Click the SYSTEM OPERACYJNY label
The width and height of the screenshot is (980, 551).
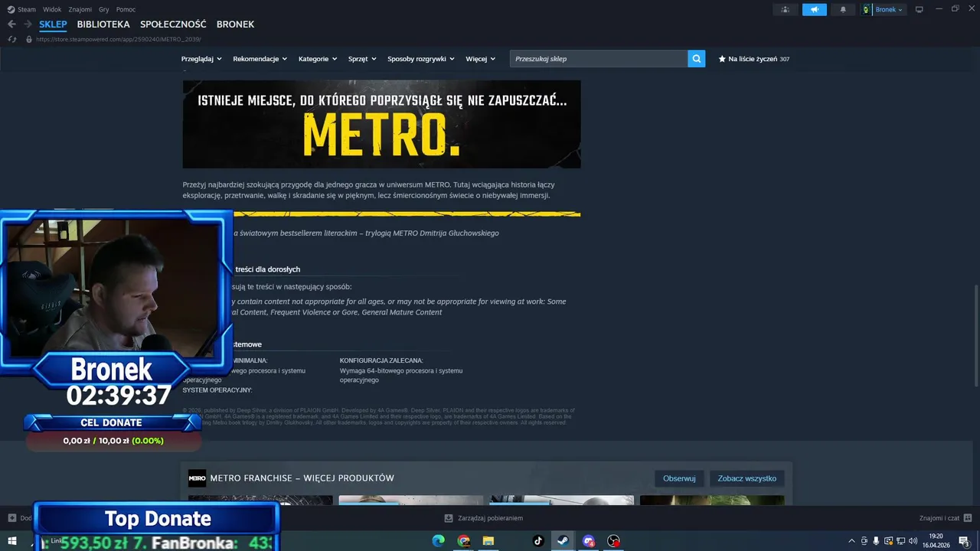217,390
